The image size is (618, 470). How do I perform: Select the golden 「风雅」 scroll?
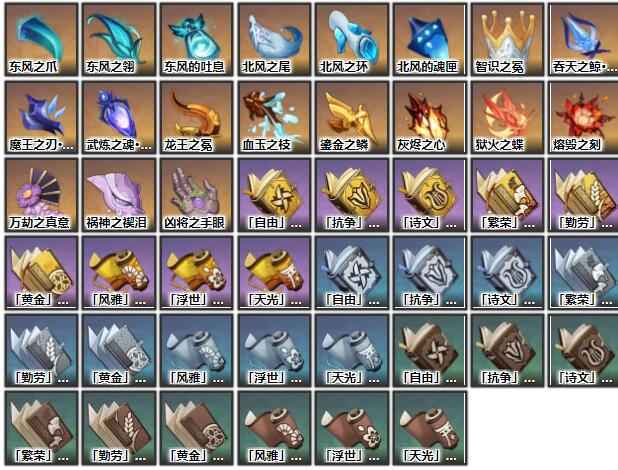(119, 272)
